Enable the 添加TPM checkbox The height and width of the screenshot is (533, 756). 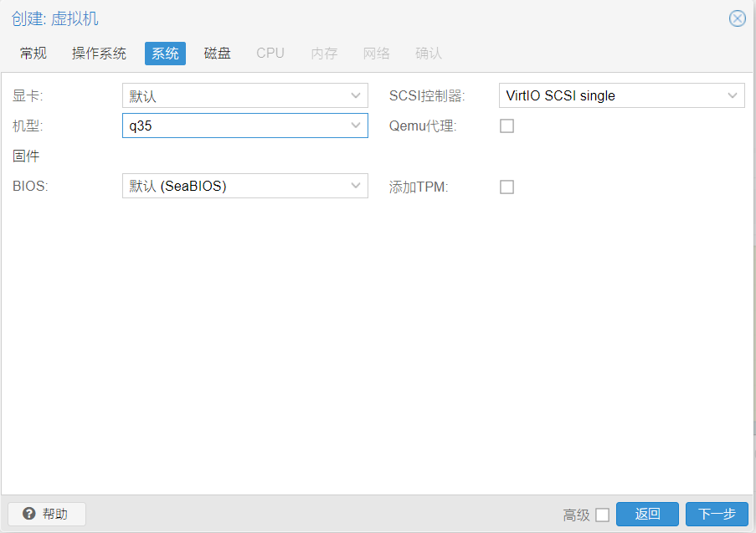pos(507,187)
